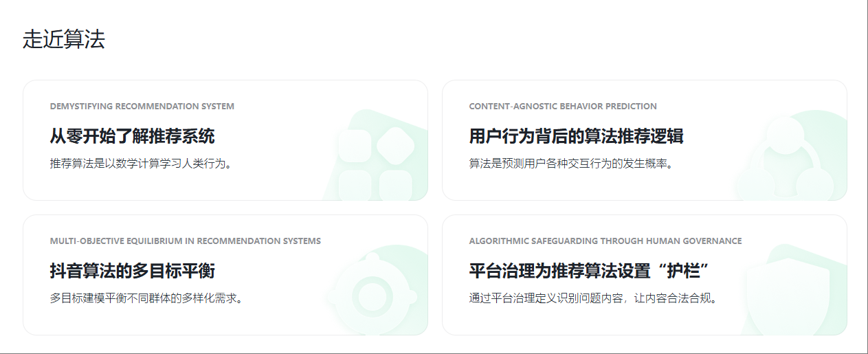
Task: Open the 用户行为背后的算法推荐逻辑 title
Action: coord(576,136)
